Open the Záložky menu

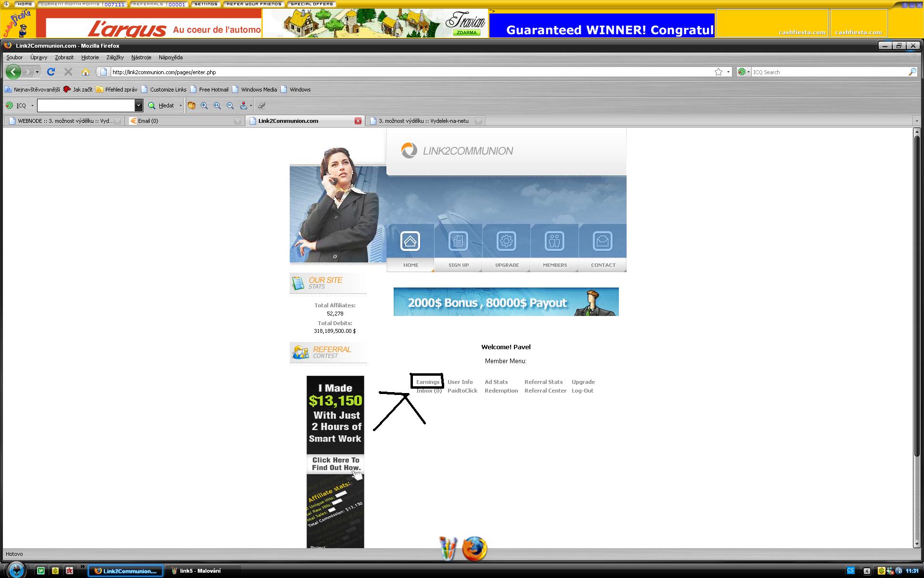point(115,57)
